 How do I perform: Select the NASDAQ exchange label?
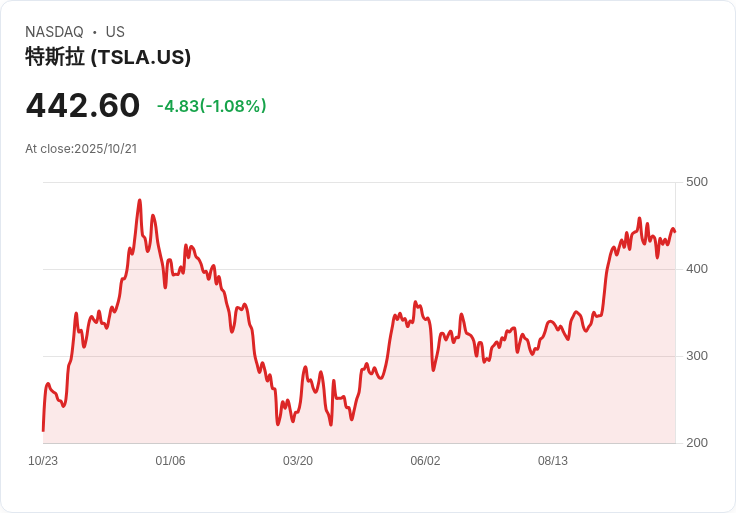pos(54,32)
